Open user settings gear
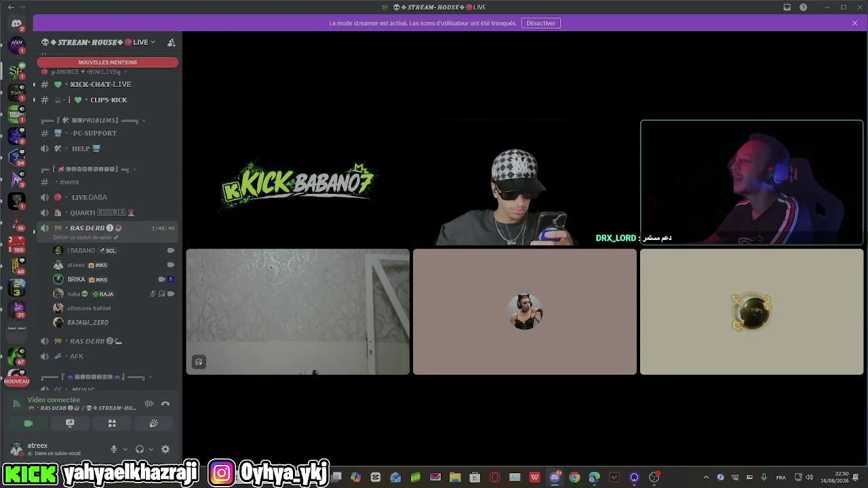 (x=165, y=449)
